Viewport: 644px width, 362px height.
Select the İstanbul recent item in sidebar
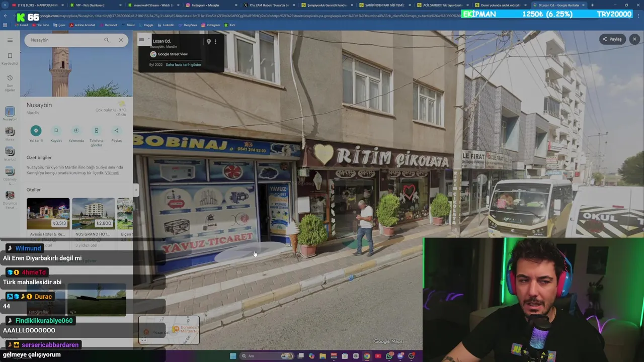tap(10, 154)
